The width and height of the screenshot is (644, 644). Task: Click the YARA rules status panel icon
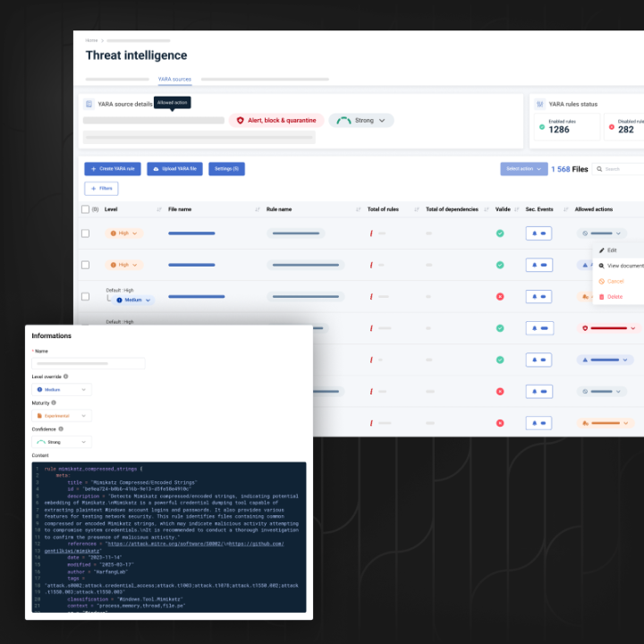pos(540,104)
